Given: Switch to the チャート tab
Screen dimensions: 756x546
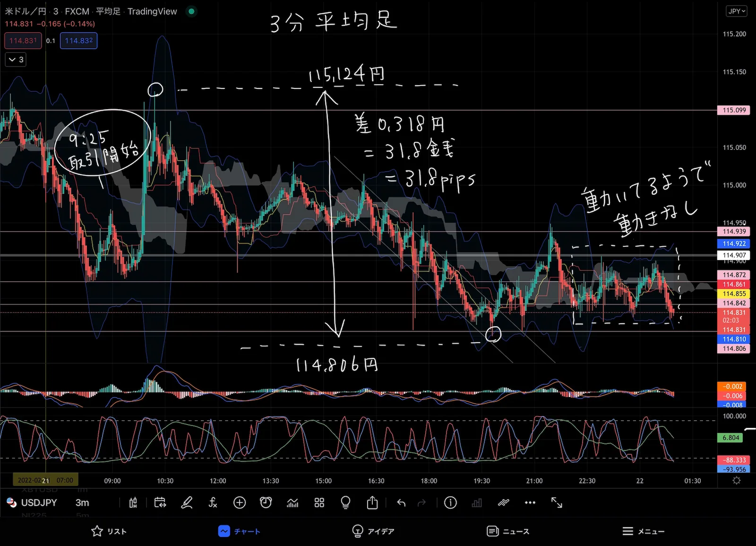Looking at the screenshot, I should [x=239, y=531].
